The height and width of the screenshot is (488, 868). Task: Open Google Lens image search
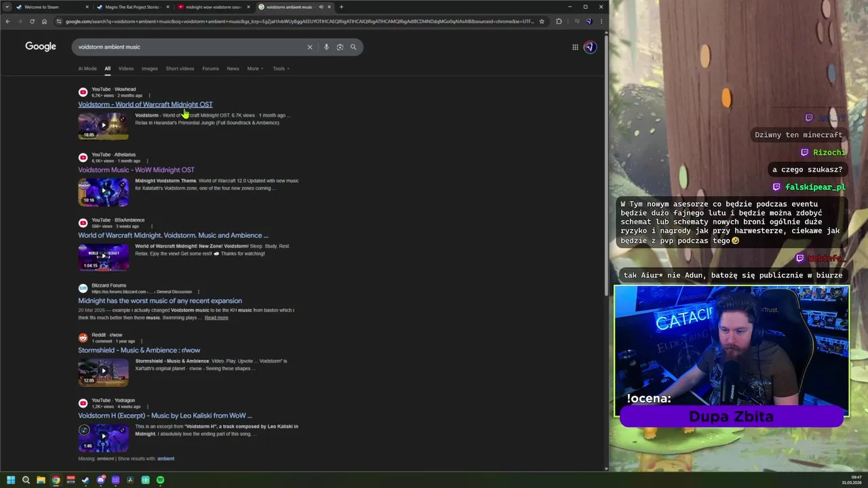(x=340, y=47)
